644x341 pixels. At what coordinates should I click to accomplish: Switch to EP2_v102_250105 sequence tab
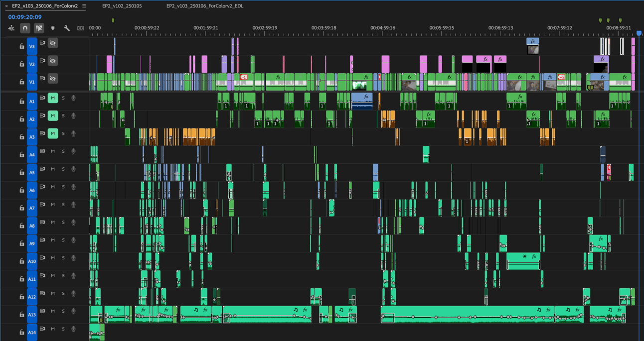(122, 6)
